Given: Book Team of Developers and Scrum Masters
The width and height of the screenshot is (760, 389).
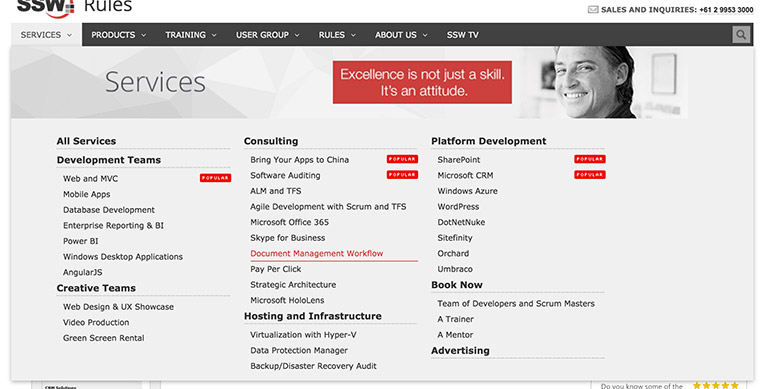Looking at the screenshot, I should click(516, 303).
